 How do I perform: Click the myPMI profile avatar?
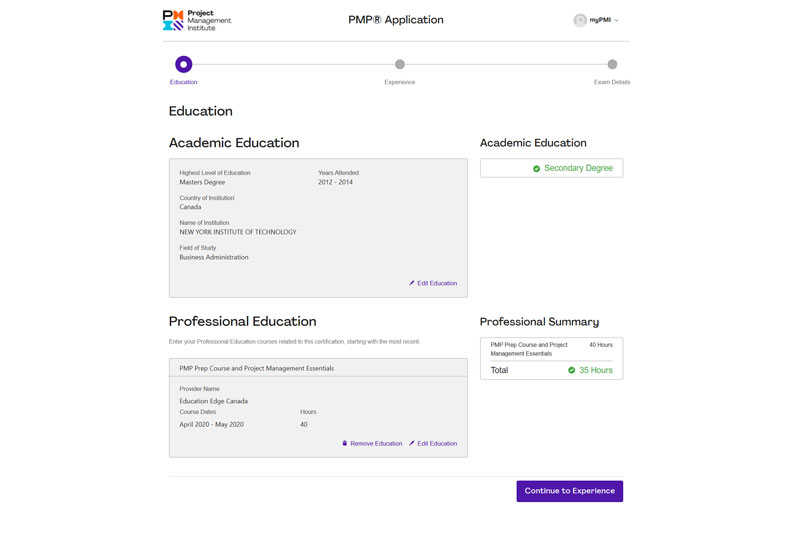[x=580, y=20]
